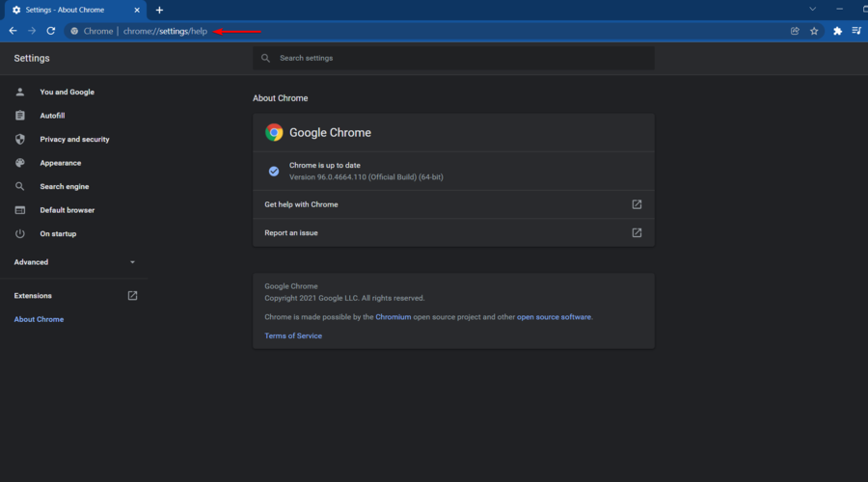The image size is (868, 482).
Task: Open You and Google settings
Action: click(67, 92)
